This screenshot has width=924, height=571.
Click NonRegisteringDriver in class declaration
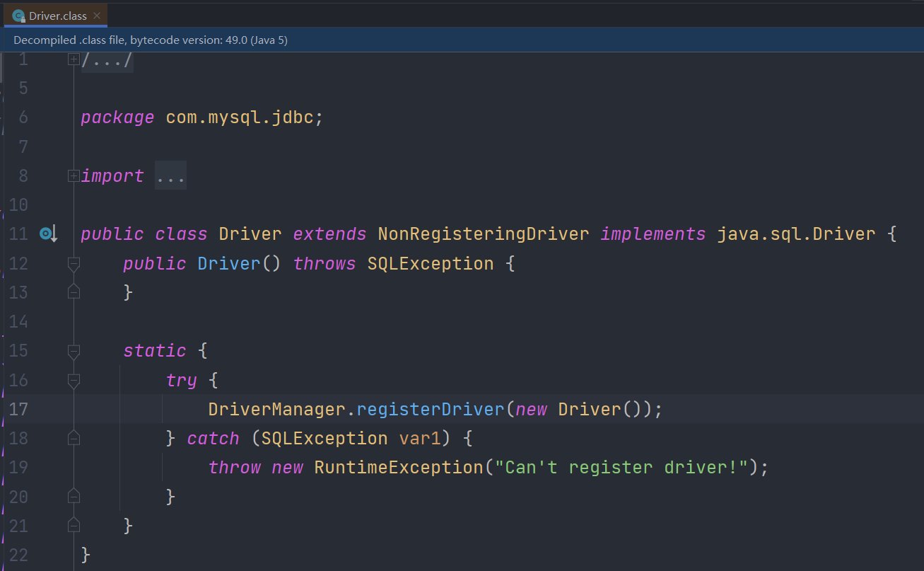pos(484,234)
